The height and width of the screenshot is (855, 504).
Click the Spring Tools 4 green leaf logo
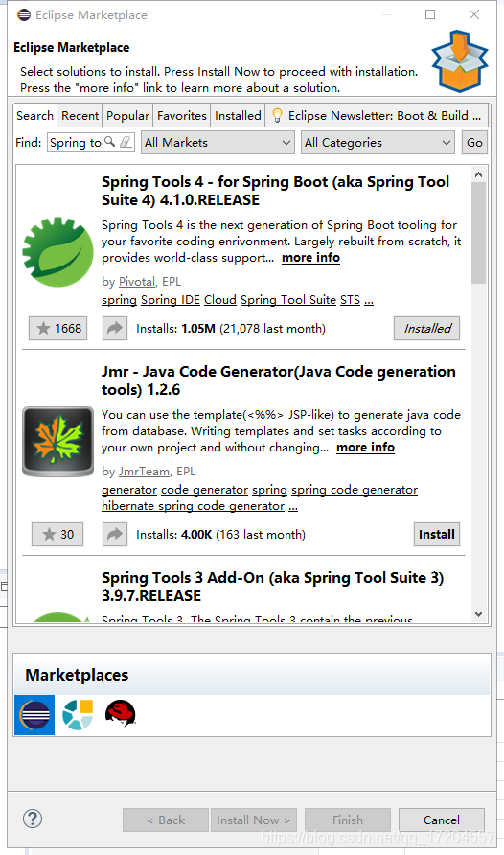click(57, 251)
